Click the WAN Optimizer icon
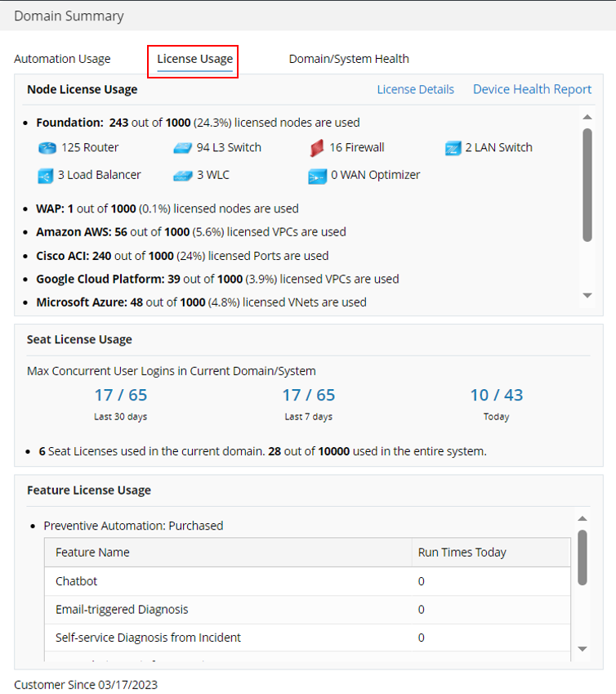This screenshot has height=694, width=616. (x=317, y=176)
